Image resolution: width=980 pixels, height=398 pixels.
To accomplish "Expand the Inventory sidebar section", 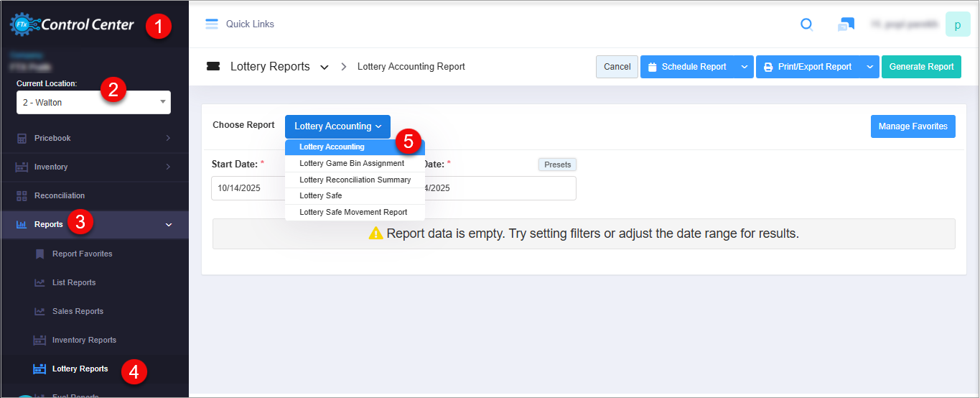I will (168, 167).
